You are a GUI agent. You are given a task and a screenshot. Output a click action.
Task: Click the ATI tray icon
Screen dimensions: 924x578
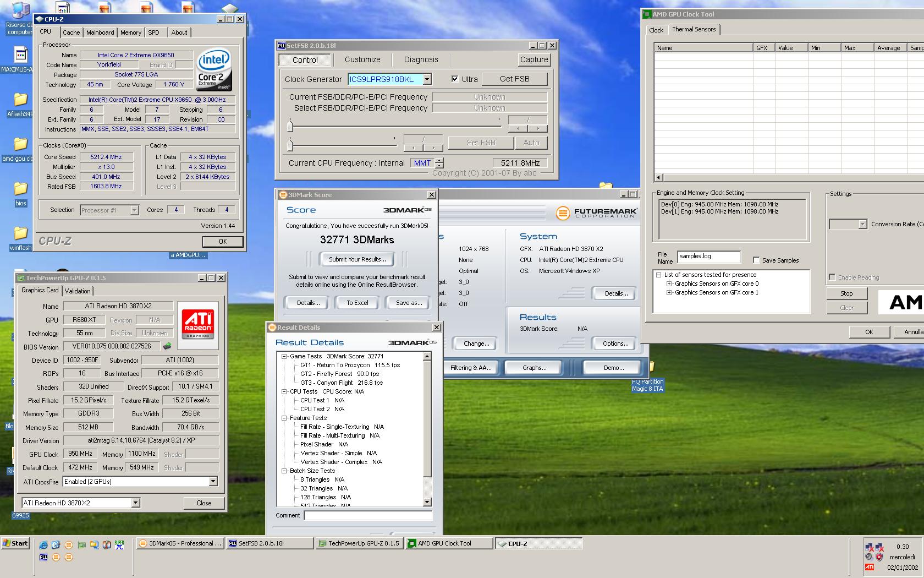[870, 567]
